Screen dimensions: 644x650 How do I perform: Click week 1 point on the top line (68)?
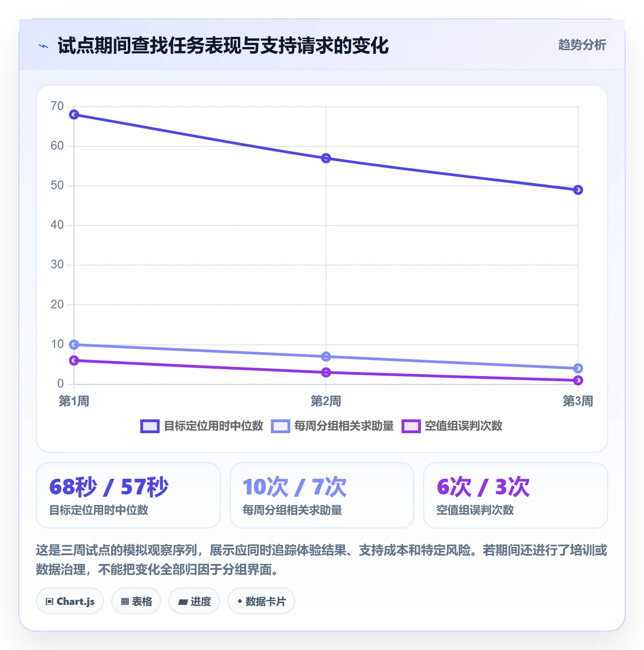click(74, 115)
